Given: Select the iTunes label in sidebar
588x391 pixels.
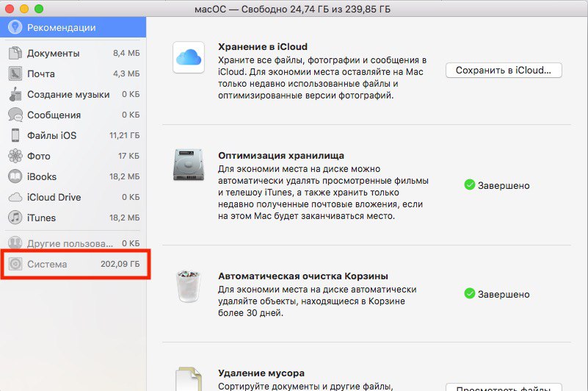Looking at the screenshot, I should (41, 218).
